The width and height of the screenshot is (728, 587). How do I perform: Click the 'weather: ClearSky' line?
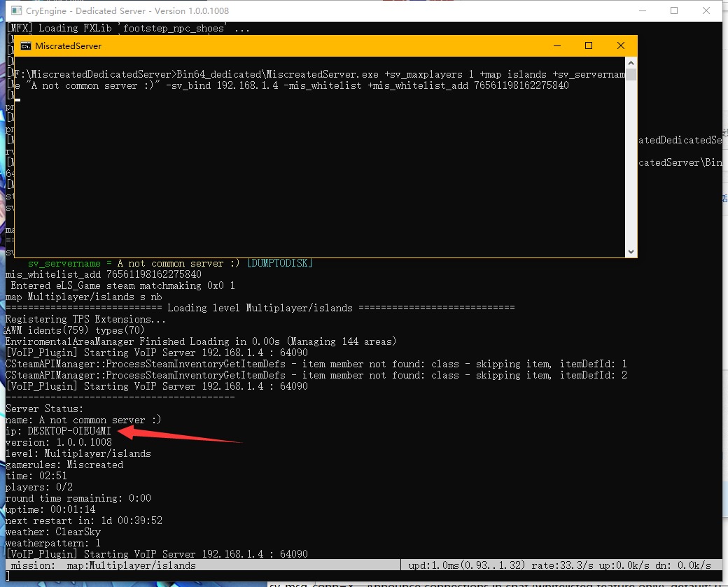(x=53, y=532)
